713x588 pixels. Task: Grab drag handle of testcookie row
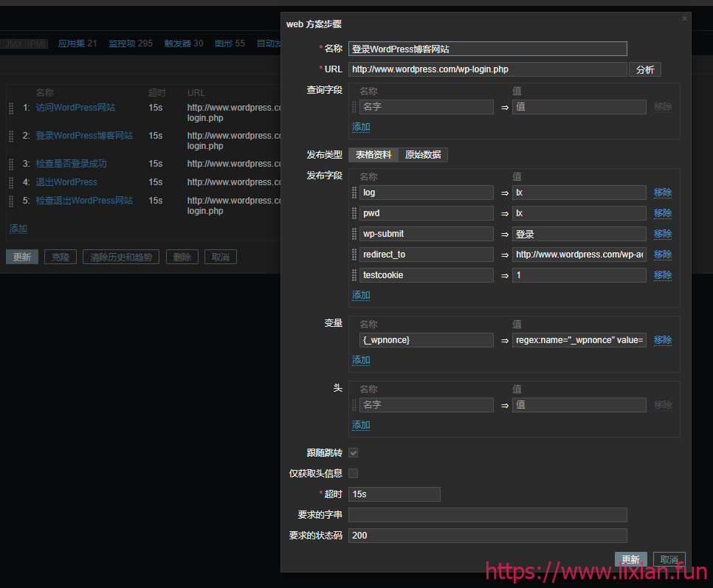[x=354, y=275]
